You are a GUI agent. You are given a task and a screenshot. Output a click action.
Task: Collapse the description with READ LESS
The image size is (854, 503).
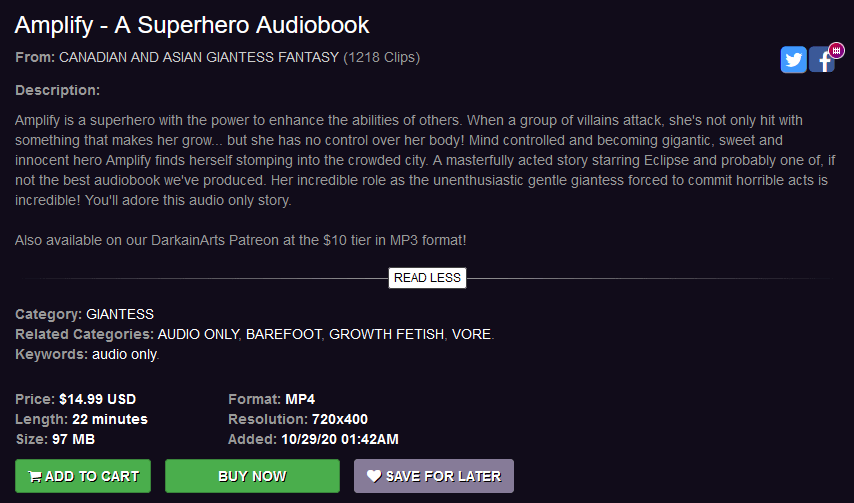coord(427,278)
